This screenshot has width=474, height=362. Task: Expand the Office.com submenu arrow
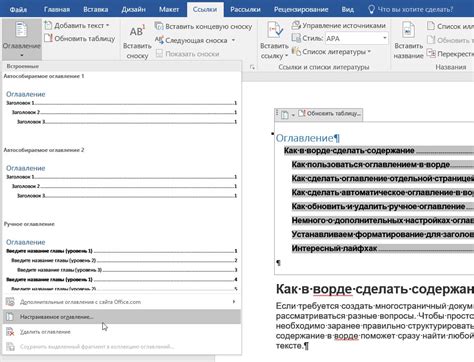(x=234, y=302)
